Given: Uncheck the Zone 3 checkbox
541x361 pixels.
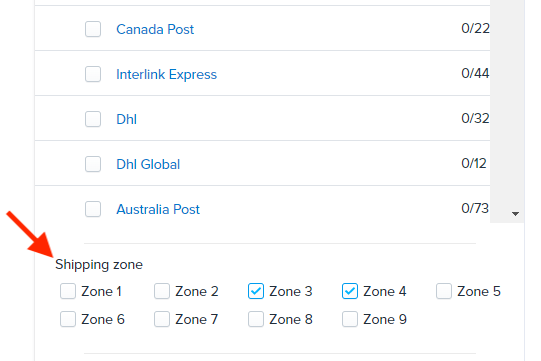Looking at the screenshot, I should [256, 291].
